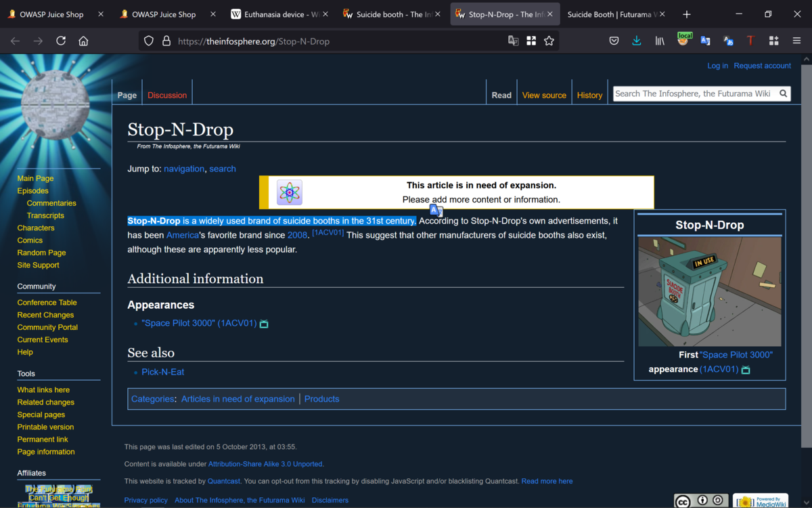Go to a Random Page

click(41, 253)
